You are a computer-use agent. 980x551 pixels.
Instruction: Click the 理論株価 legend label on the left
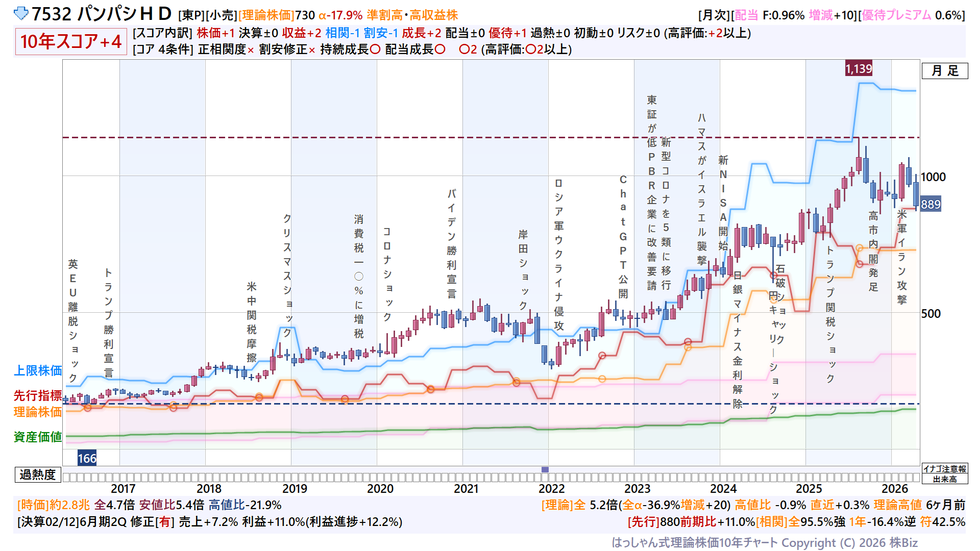[x=38, y=412]
